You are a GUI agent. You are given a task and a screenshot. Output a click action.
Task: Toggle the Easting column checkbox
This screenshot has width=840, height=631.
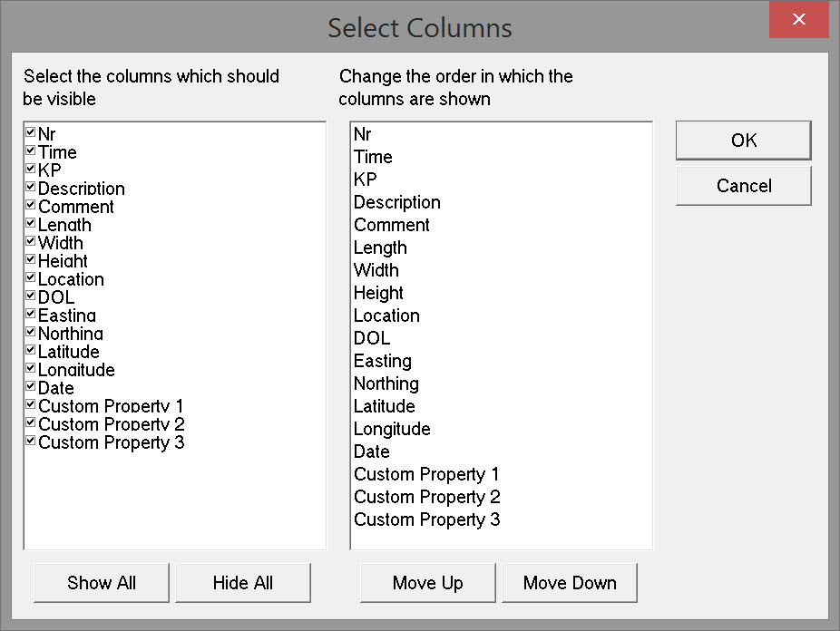tap(31, 314)
